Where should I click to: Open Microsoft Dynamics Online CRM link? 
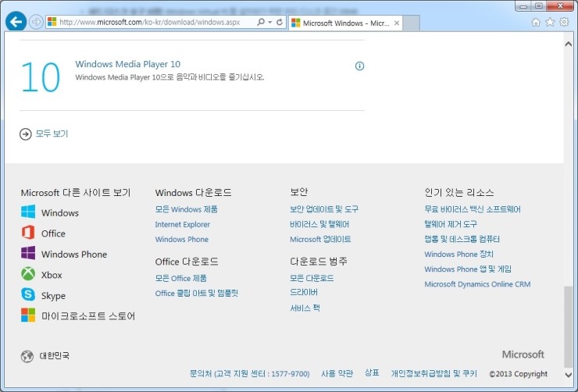click(x=477, y=284)
